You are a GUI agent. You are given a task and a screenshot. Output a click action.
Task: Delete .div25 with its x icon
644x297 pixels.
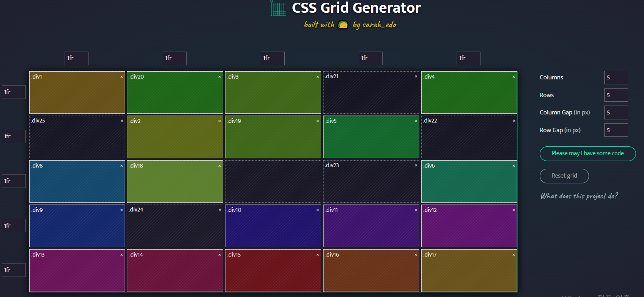click(x=122, y=121)
